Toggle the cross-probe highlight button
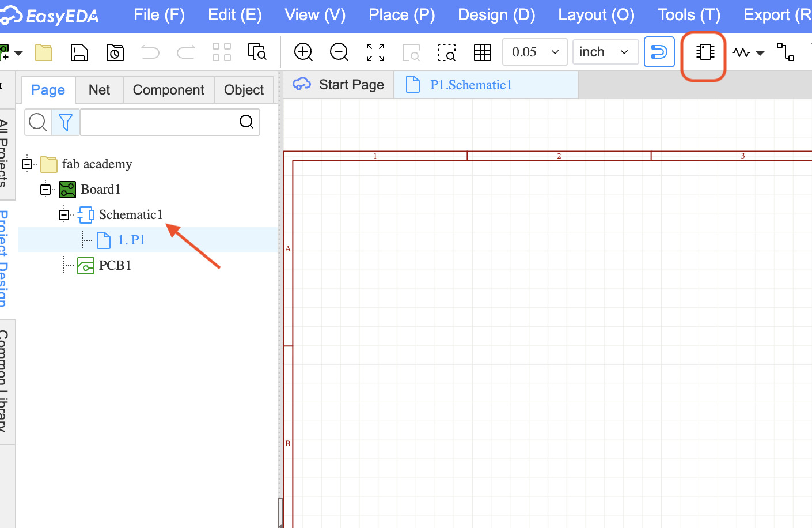The width and height of the screenshot is (812, 528). (659, 52)
